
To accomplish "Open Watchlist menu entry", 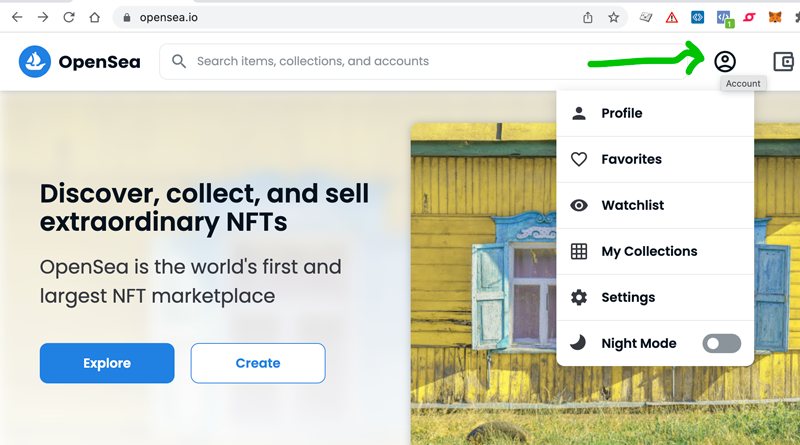I will click(655, 205).
